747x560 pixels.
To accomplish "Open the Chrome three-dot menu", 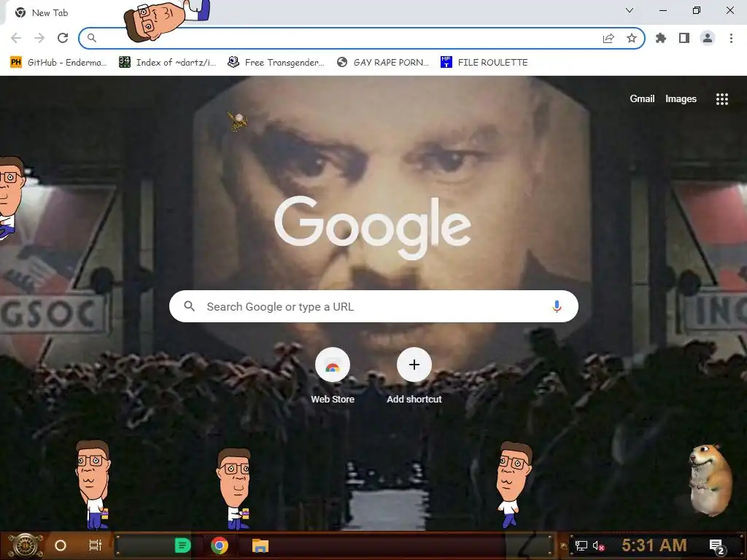I will pos(731,38).
